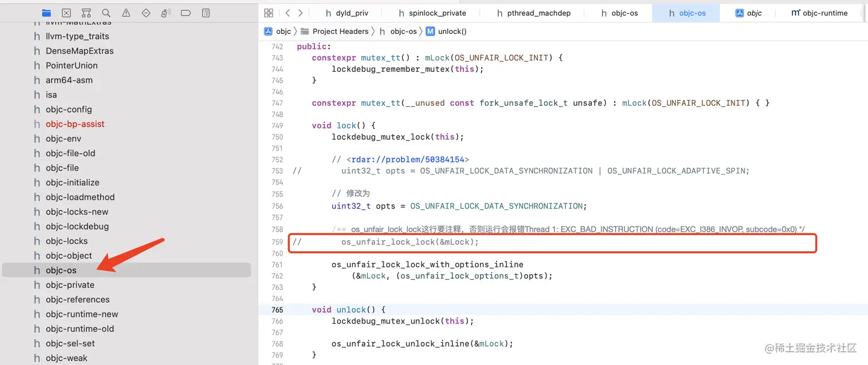Go back with the editor back arrow
The image size is (868, 365).
(288, 13)
